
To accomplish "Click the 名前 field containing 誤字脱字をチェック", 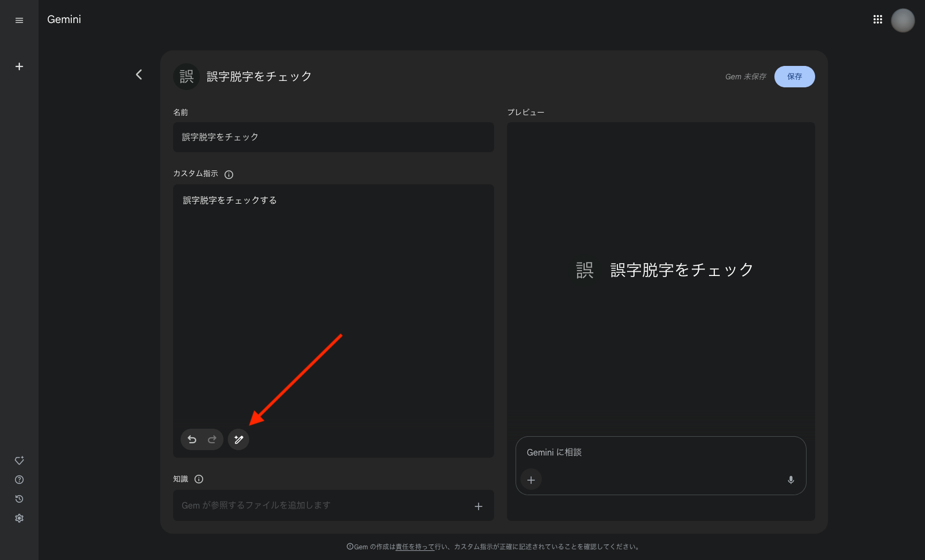I will 333,137.
